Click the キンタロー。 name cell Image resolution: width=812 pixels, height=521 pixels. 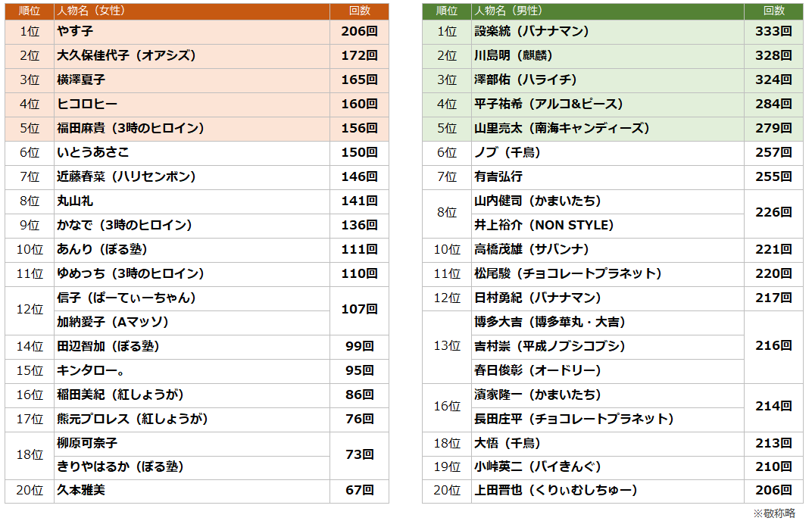point(191,370)
